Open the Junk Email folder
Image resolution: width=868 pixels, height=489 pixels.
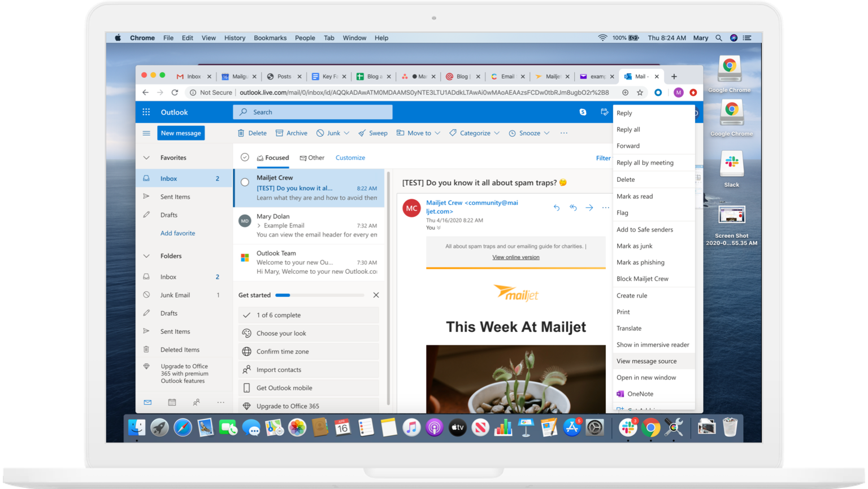pos(184,295)
